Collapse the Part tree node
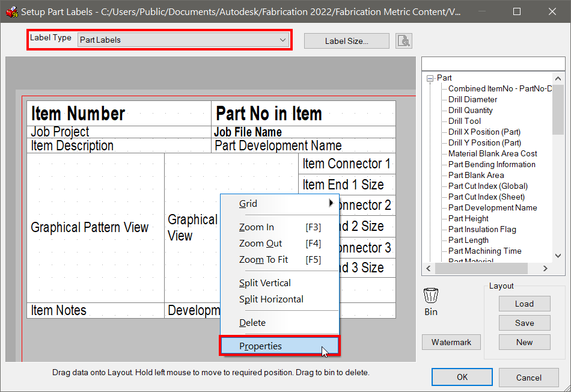Image resolution: width=571 pixels, height=392 pixels. [x=429, y=78]
